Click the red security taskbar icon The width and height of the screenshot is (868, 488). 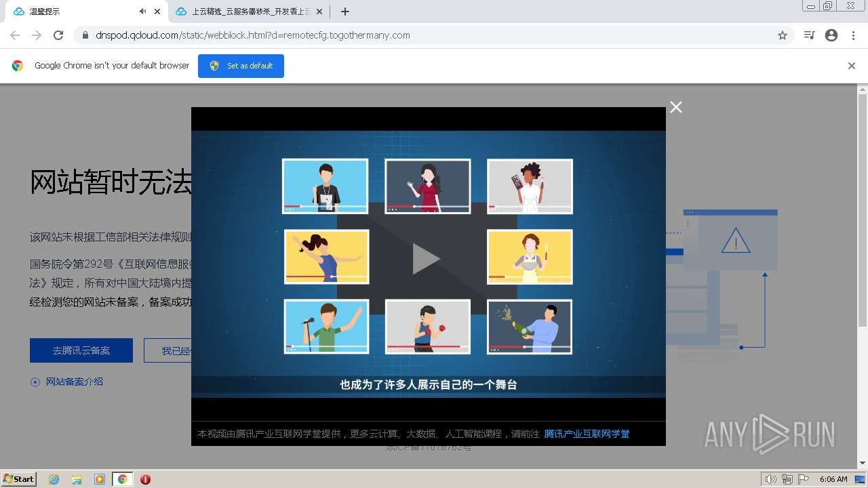(145, 479)
